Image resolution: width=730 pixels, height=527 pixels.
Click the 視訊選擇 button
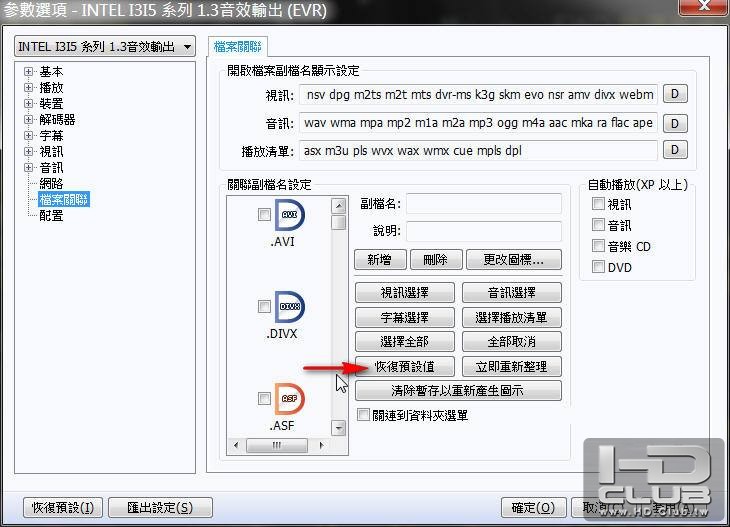click(x=405, y=293)
